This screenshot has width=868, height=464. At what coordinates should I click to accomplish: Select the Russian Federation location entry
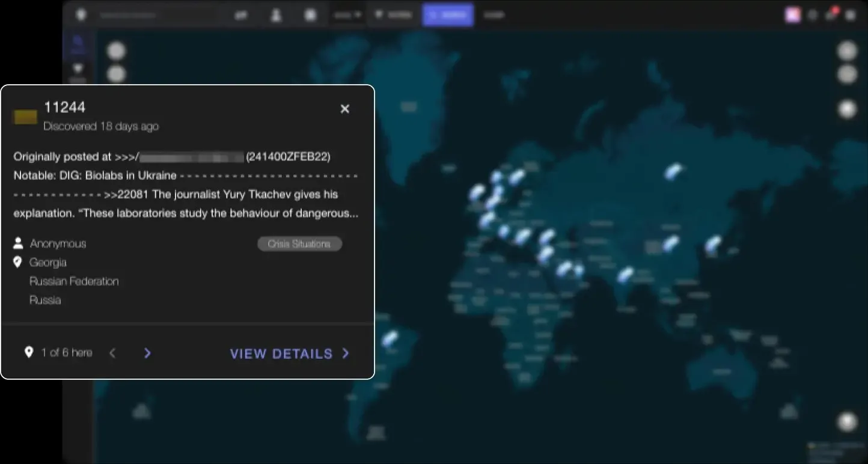pyautogui.click(x=74, y=281)
